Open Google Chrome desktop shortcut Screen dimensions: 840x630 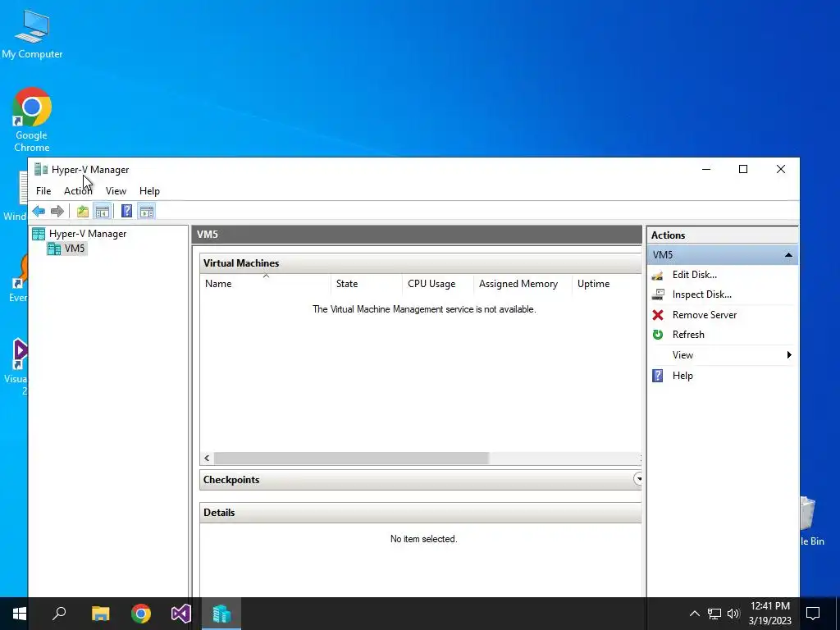[x=32, y=119]
